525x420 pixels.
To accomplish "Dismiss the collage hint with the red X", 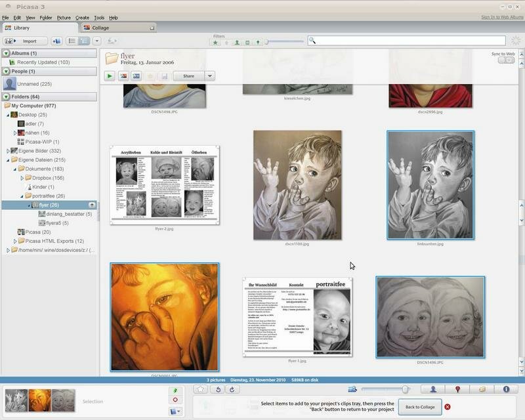I will (448, 407).
